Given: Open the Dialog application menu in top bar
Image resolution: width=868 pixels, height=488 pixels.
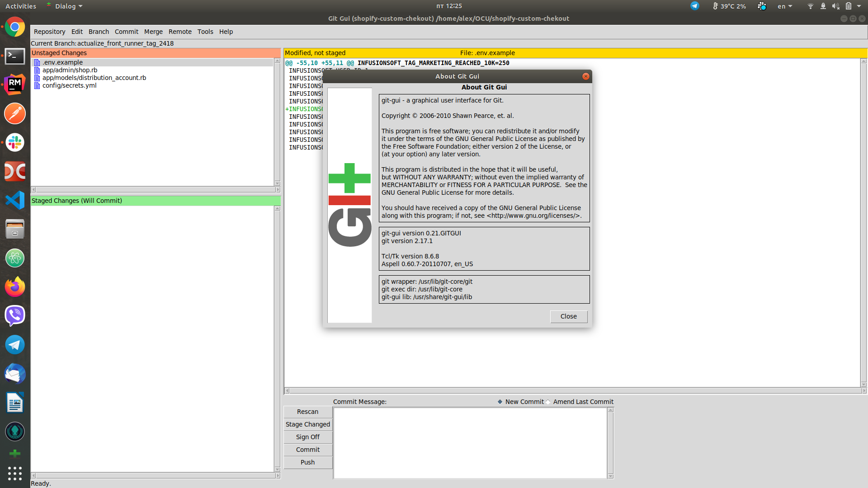Looking at the screenshot, I should 65,6.
